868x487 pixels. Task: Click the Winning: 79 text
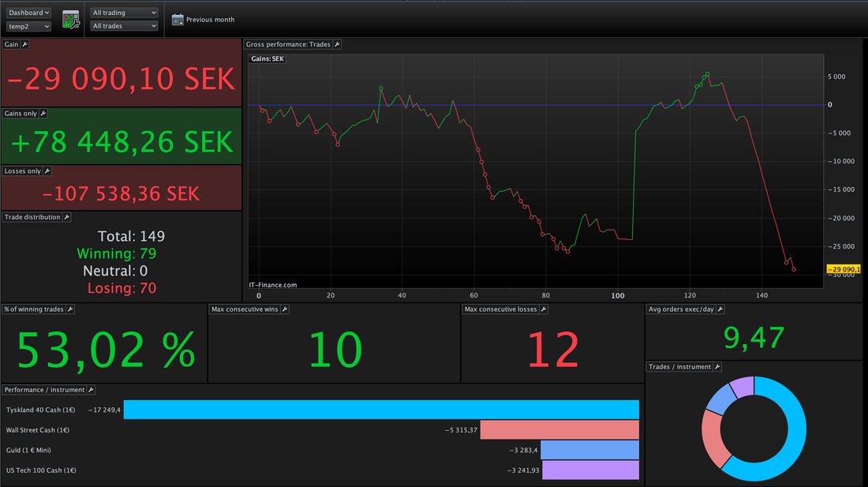pos(116,253)
